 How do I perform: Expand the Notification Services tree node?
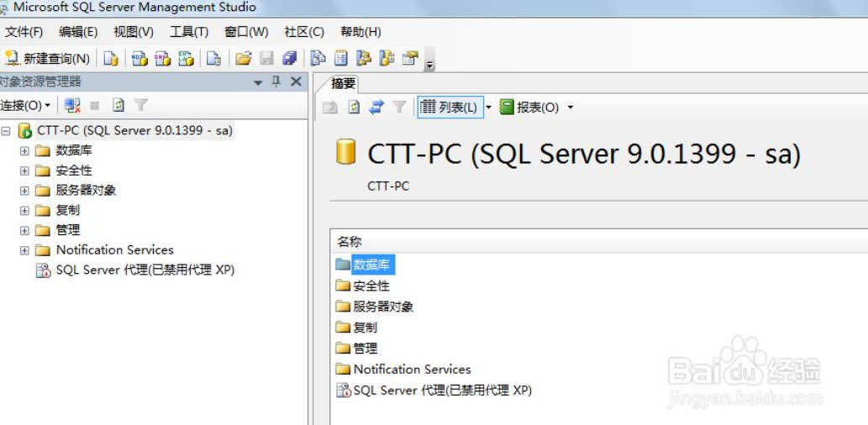point(24,250)
